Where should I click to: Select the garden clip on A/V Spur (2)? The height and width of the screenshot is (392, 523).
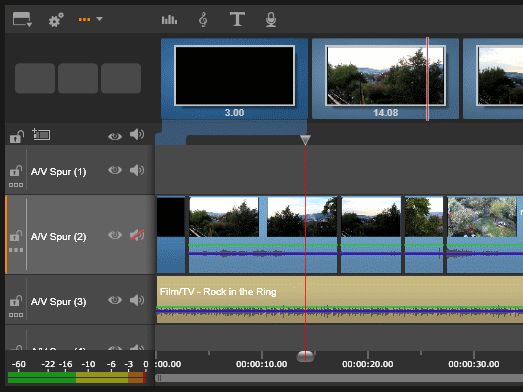coord(484,235)
